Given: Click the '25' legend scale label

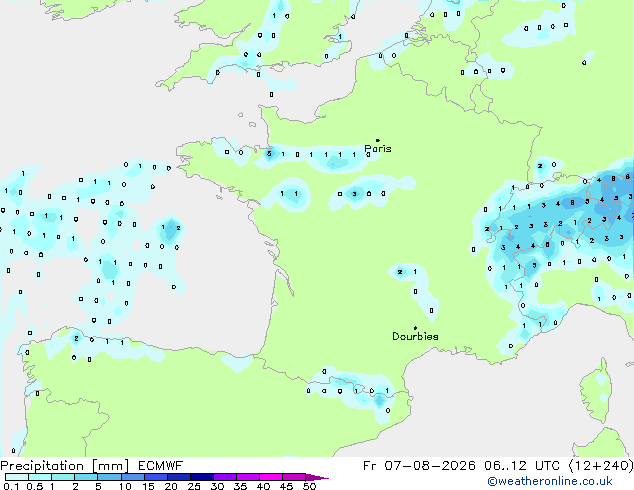Looking at the screenshot, I should (x=194, y=486).
